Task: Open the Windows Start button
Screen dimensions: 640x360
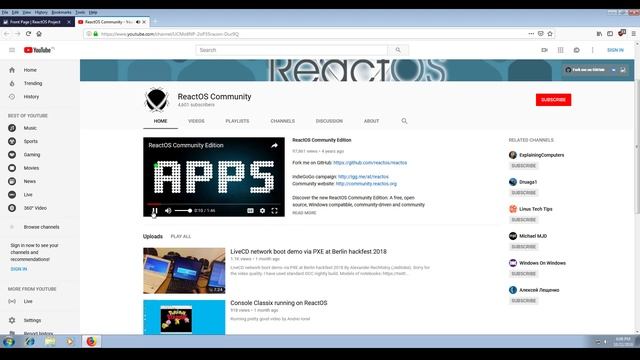Action: (9, 342)
